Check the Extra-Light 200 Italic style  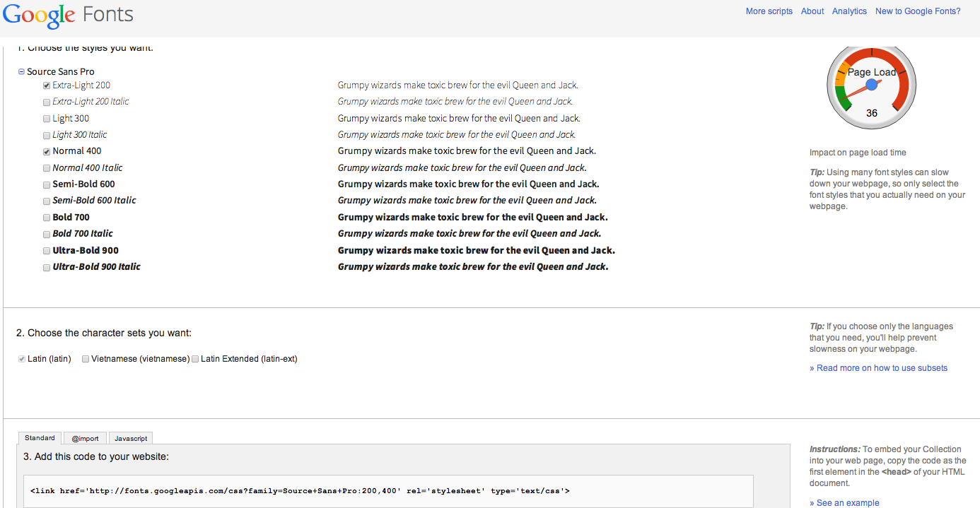click(47, 102)
